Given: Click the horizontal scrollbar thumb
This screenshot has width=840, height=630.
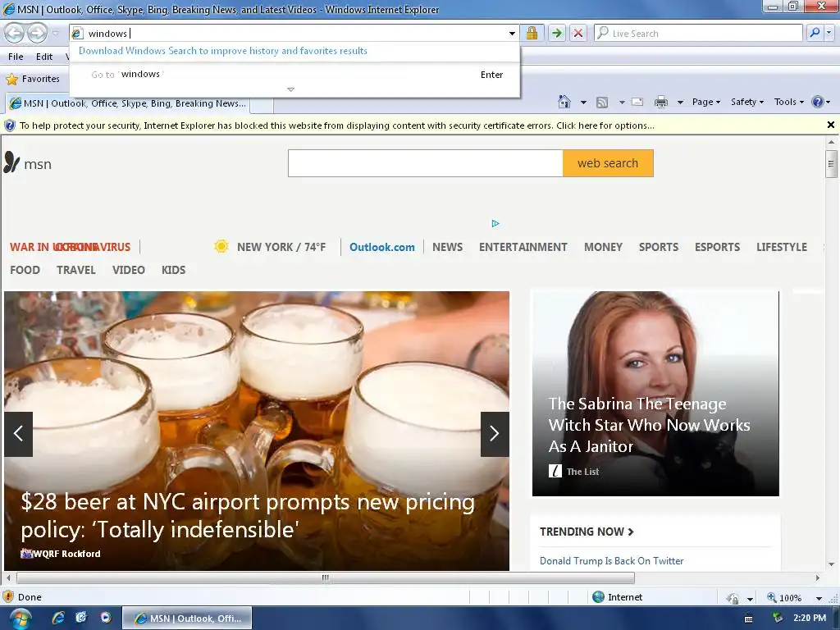Looking at the screenshot, I should [x=325, y=577].
